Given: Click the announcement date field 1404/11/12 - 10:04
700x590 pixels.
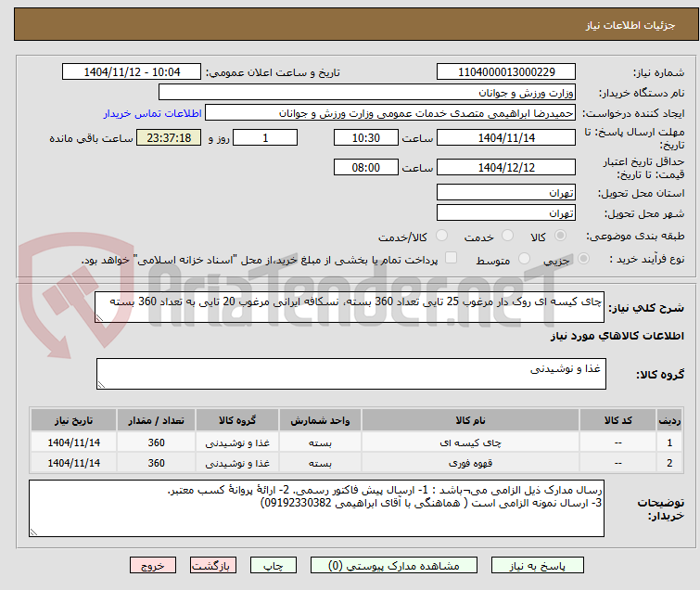Looking at the screenshot, I should [132, 72].
